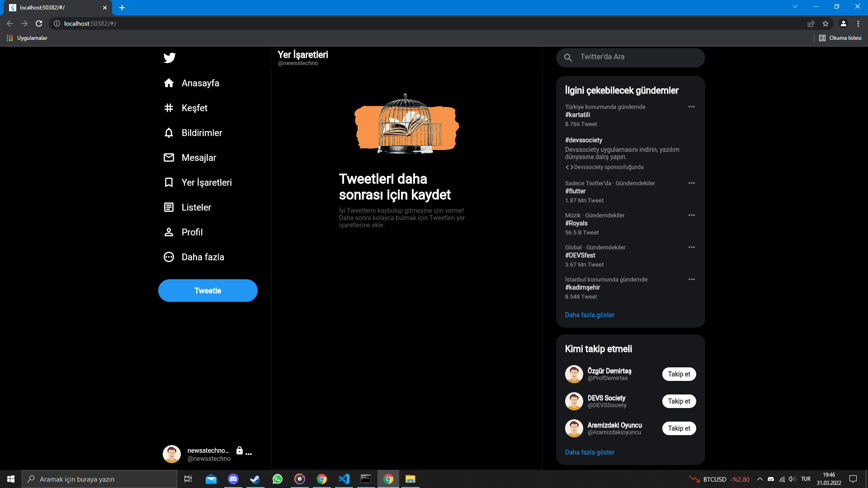
Task: Click the Tweetle button
Action: point(208,291)
